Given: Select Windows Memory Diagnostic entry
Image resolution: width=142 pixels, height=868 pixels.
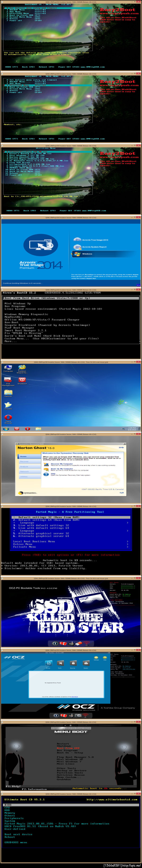Looking at the screenshot, I should point(26,314).
